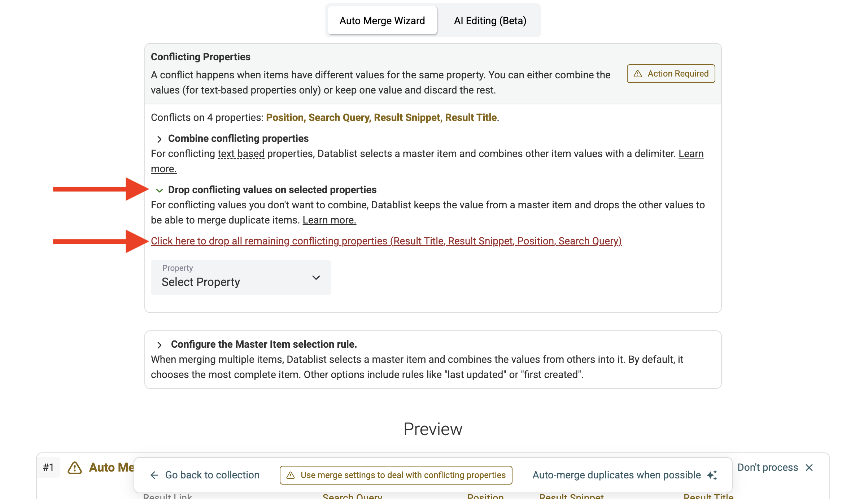868x499 pixels.
Task: Collapse Drop conflicting values section chevron
Action: click(159, 190)
